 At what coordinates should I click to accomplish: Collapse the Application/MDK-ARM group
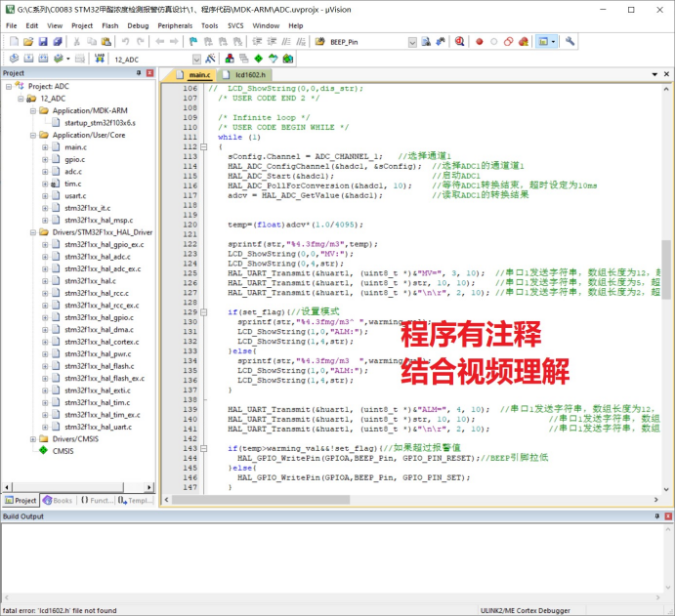33,110
